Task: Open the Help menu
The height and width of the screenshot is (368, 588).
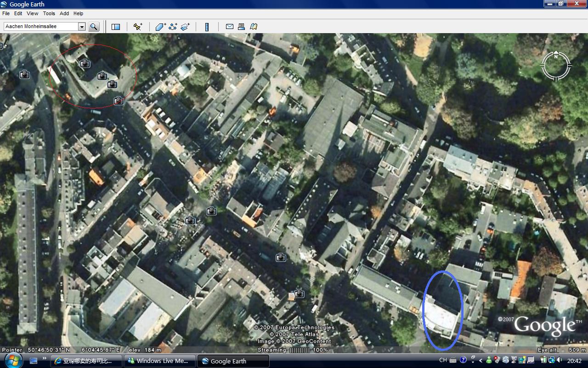Action: pos(79,14)
